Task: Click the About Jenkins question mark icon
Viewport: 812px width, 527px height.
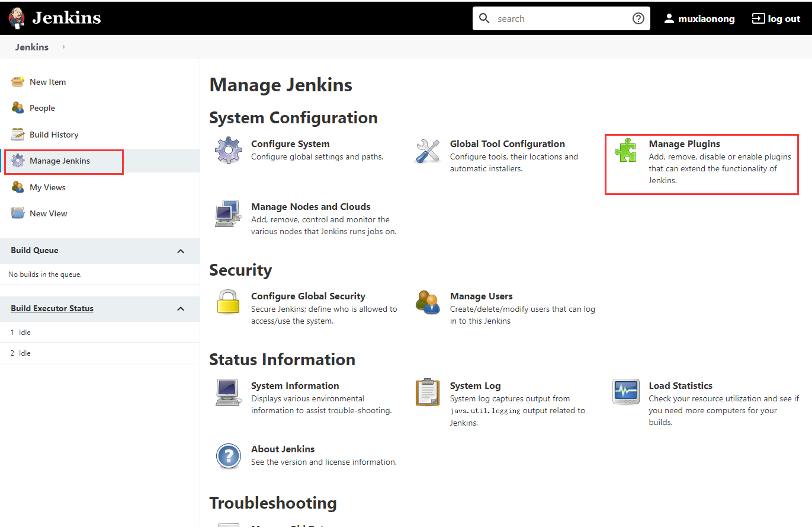Action: point(229,456)
